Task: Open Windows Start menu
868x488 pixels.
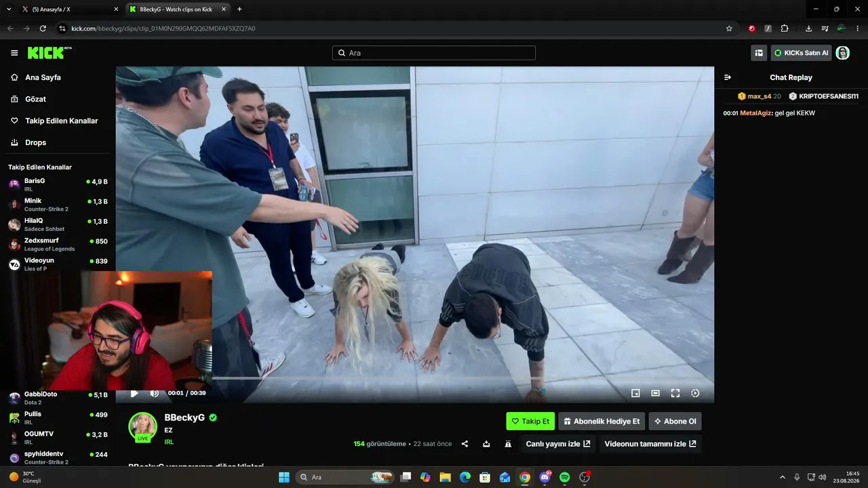Action: click(x=283, y=477)
